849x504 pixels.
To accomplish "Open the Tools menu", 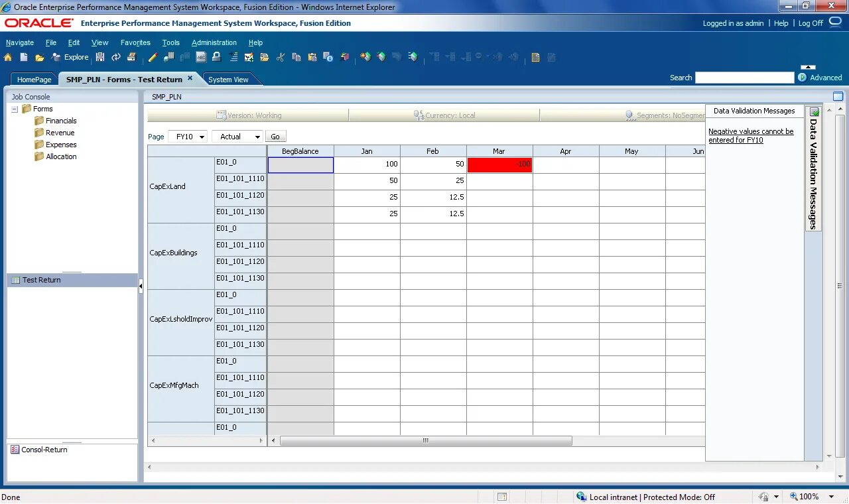I will pos(171,42).
